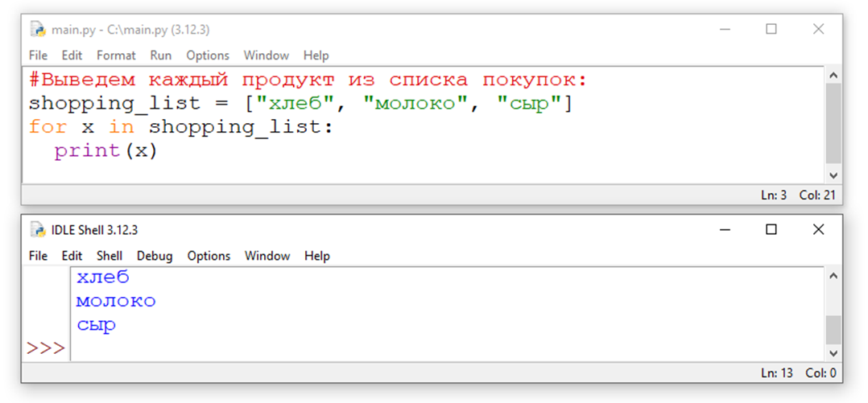Click the "хлеб" string in code
This screenshot has width=868, height=403.
[294, 104]
